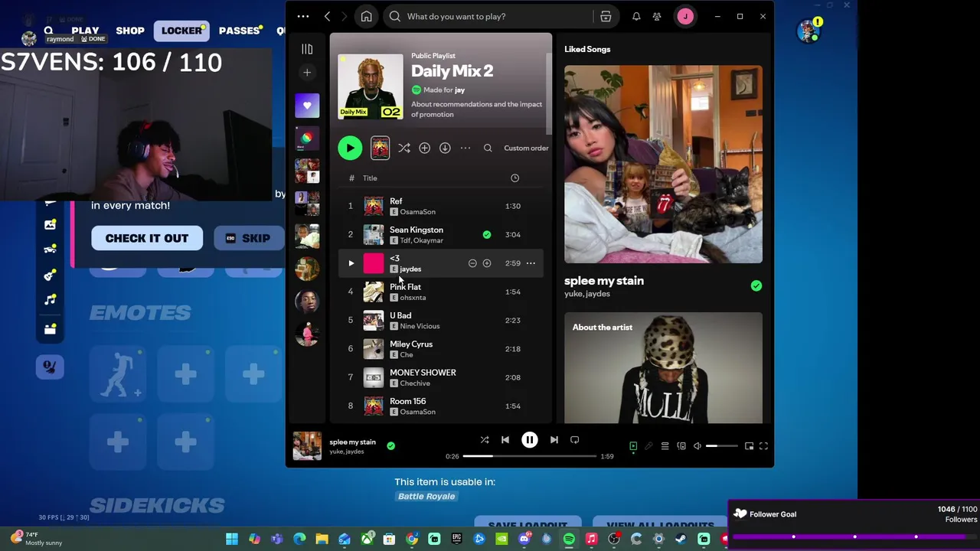Open the Liked Songs panel header link
980x551 pixels.
click(587, 49)
